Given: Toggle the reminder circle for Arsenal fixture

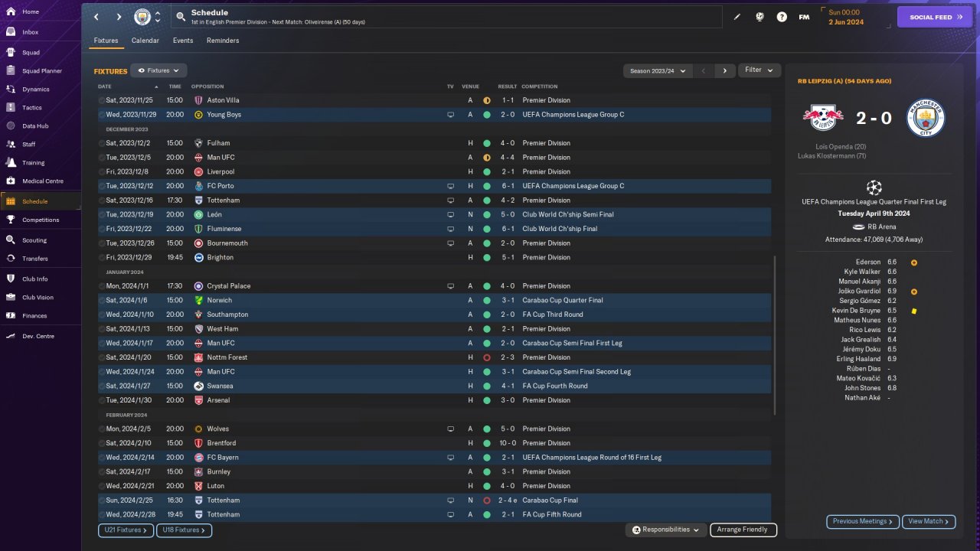Looking at the screenshot, I should [102, 400].
